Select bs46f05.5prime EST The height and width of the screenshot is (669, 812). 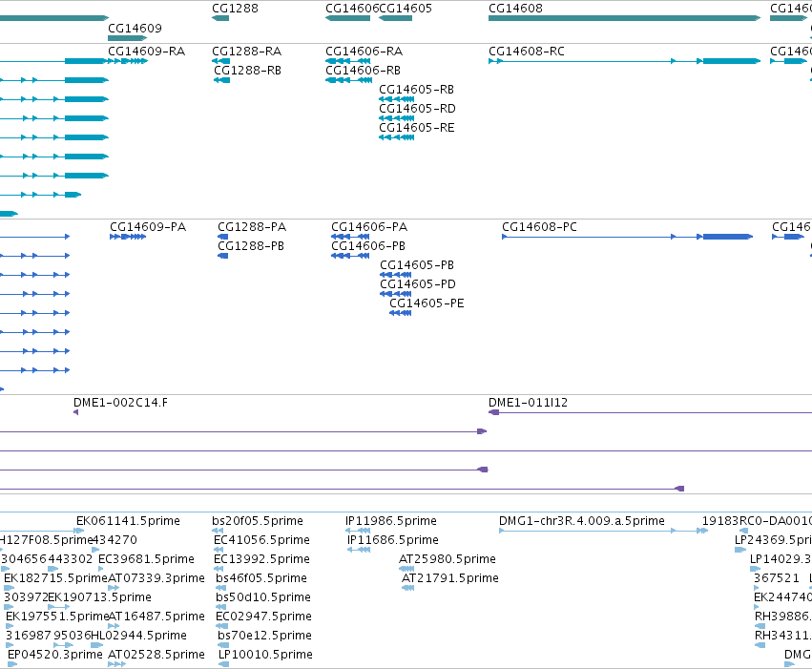(221, 588)
